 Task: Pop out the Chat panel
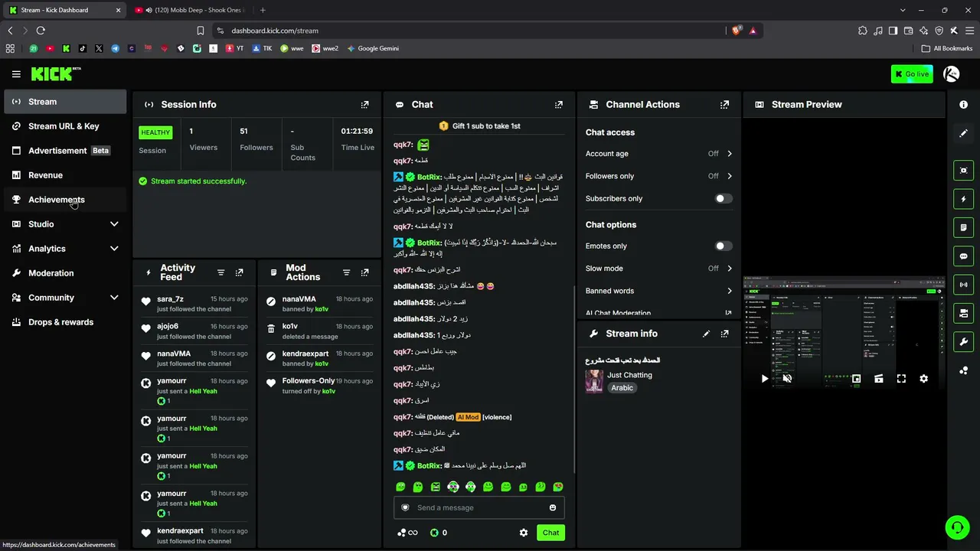[559, 105]
